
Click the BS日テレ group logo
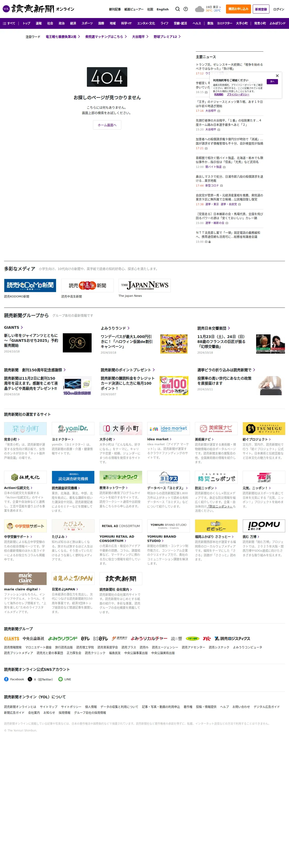tap(101, 639)
